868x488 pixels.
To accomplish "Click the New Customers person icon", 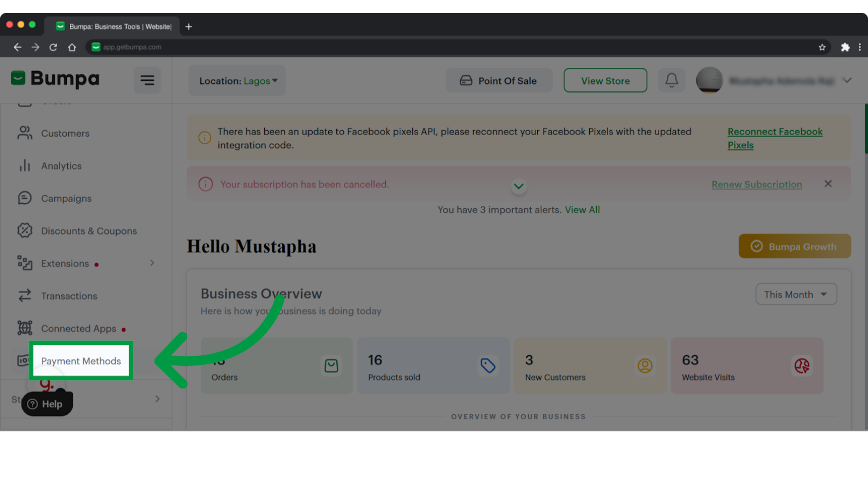I will pyautogui.click(x=645, y=366).
